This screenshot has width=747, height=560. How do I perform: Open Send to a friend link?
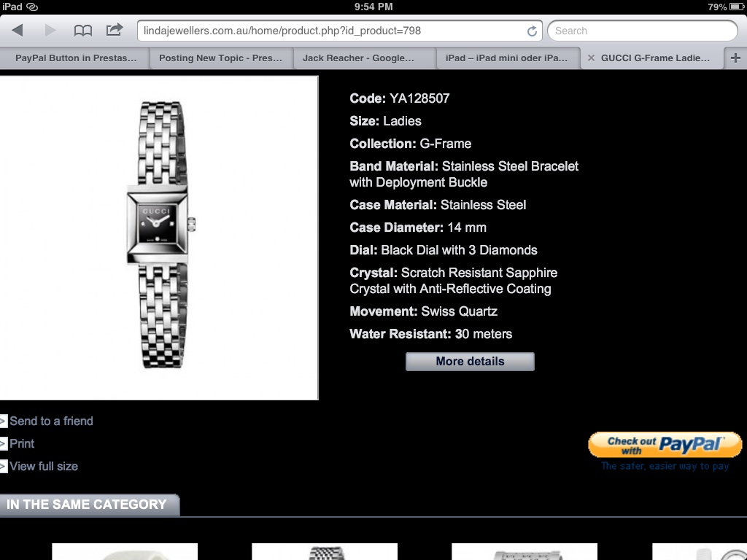[x=52, y=421]
